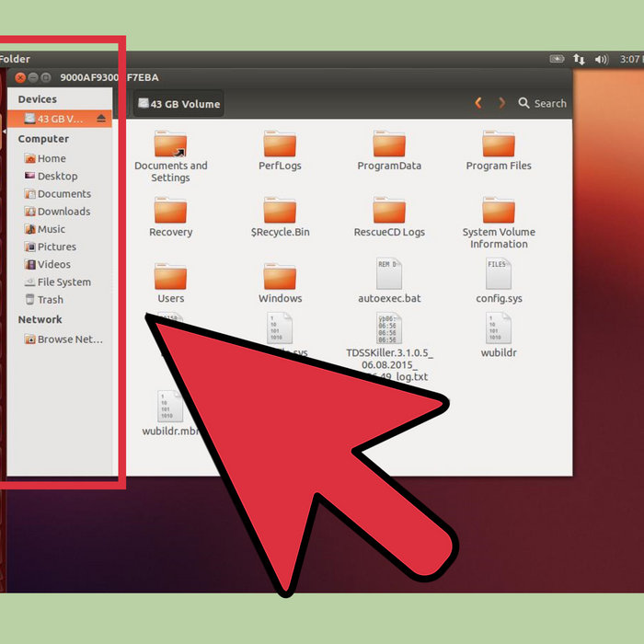The width and height of the screenshot is (644, 644).
Task: Open Browse Network in sidebar
Action: [x=63, y=339]
